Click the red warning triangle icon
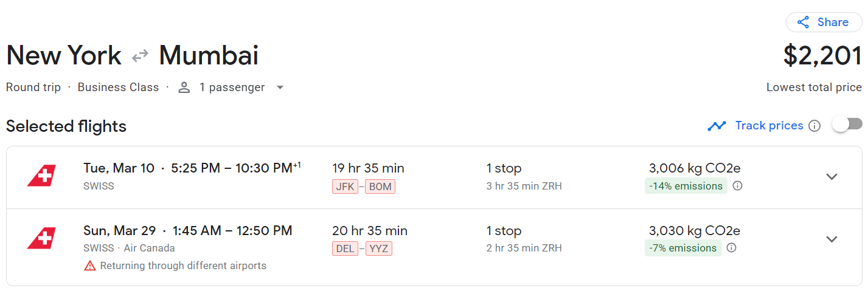The height and width of the screenshot is (291, 868). pyautogui.click(x=90, y=265)
